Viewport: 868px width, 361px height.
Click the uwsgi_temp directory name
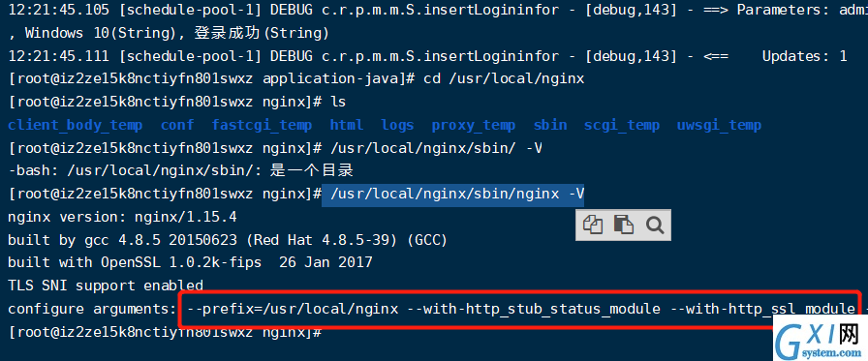tap(719, 126)
